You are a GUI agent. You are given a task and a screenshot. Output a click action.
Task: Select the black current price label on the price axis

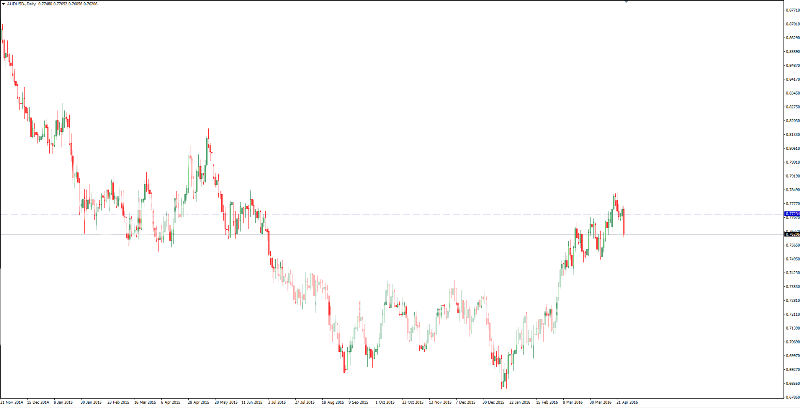click(x=792, y=234)
